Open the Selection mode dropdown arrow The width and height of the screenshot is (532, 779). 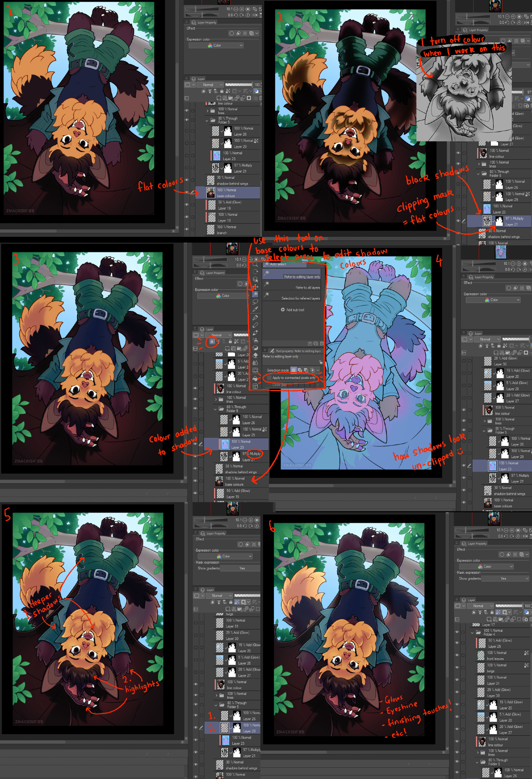click(318, 370)
